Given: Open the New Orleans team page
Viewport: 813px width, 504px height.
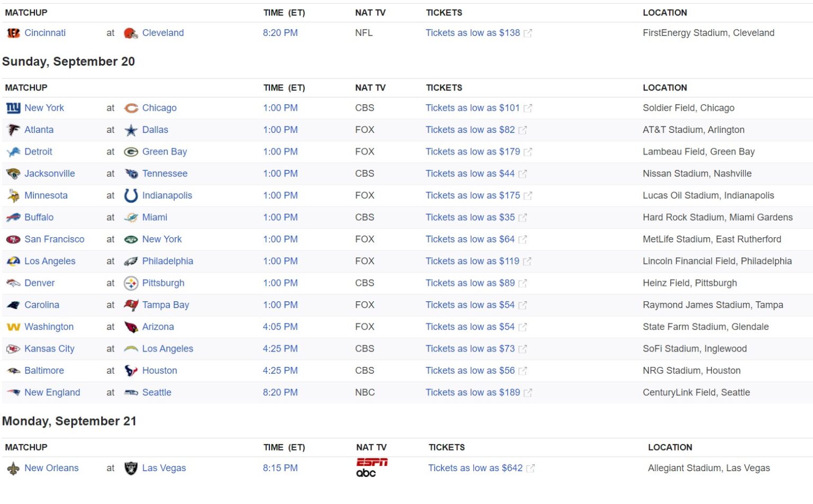Looking at the screenshot, I should [52, 468].
